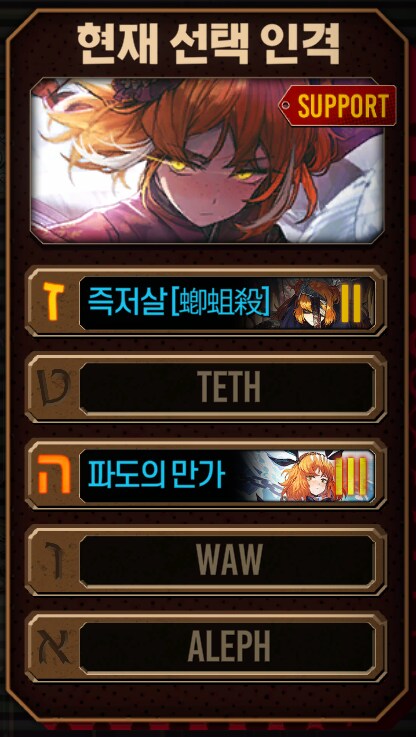This screenshot has height=737, width=416.
Task: Click the TETH Hebrew letter icon
Action: point(53,388)
